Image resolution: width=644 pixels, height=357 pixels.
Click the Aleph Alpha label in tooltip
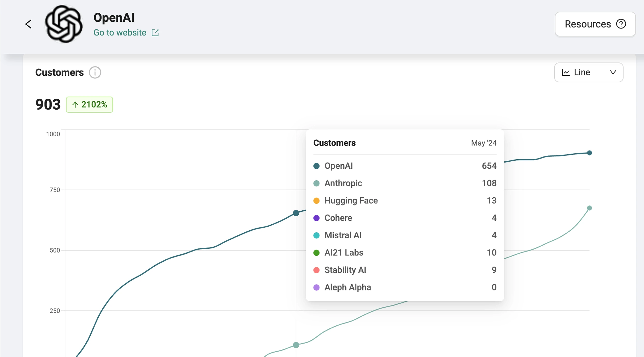point(348,287)
